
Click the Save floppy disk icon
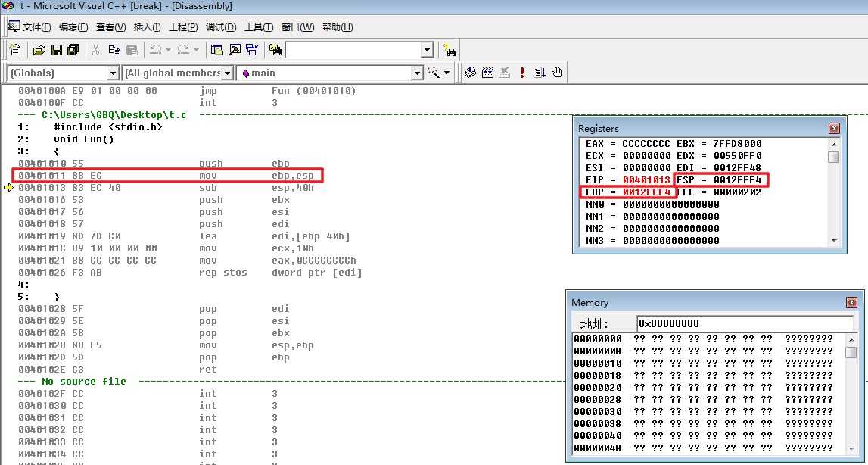pos(57,51)
